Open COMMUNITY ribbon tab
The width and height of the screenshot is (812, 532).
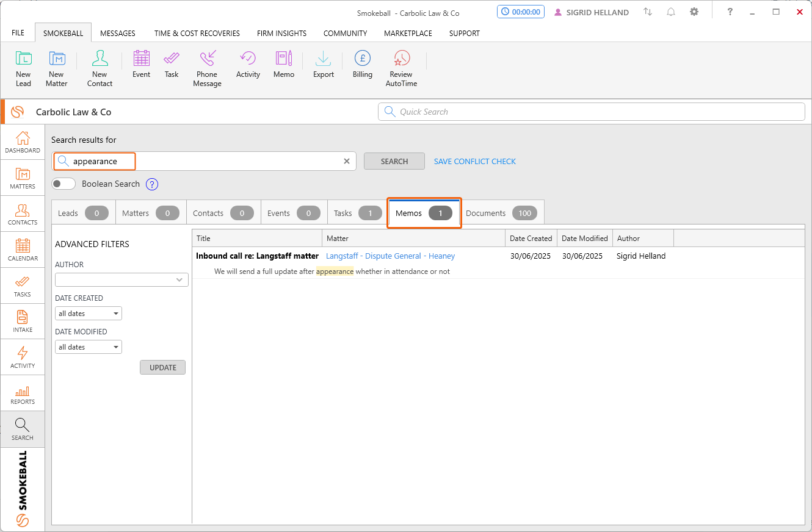coord(346,33)
